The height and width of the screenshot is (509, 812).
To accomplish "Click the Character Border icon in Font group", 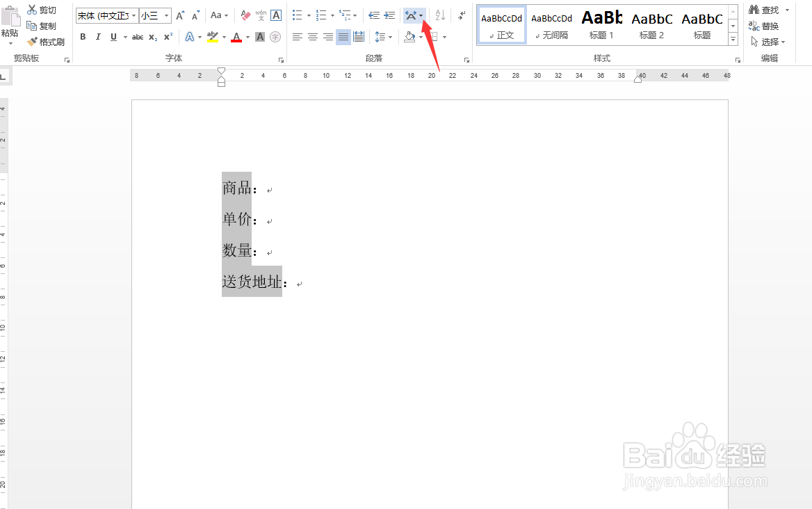I will point(276,15).
